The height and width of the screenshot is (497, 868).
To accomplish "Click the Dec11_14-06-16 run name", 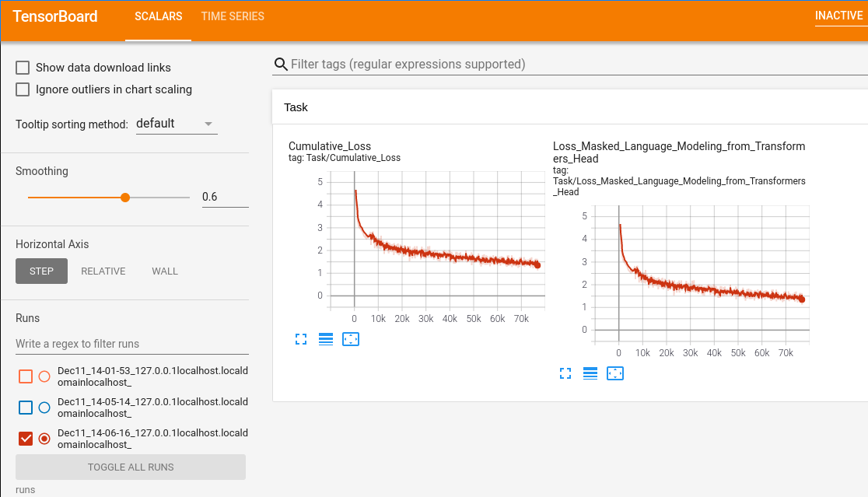I will [152, 439].
